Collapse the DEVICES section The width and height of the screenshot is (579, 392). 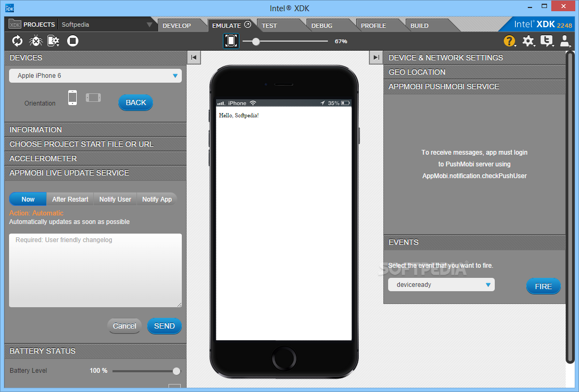(x=95, y=58)
